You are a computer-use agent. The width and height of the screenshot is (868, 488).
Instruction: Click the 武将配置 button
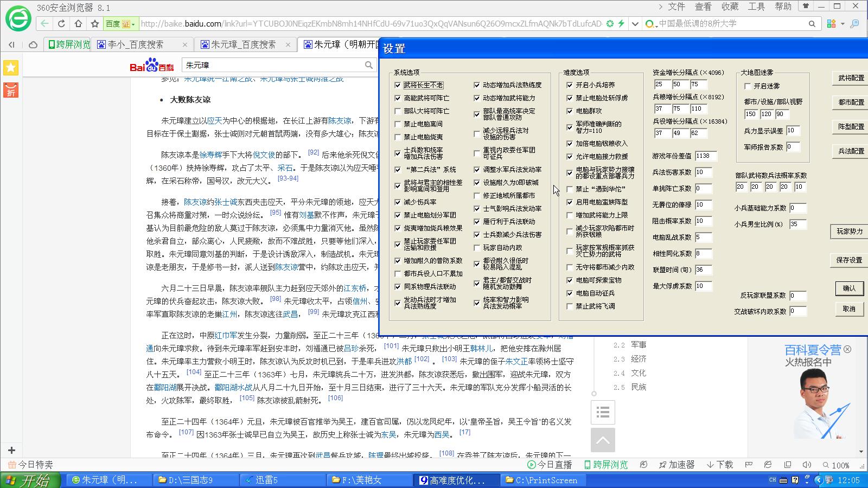[x=851, y=78]
